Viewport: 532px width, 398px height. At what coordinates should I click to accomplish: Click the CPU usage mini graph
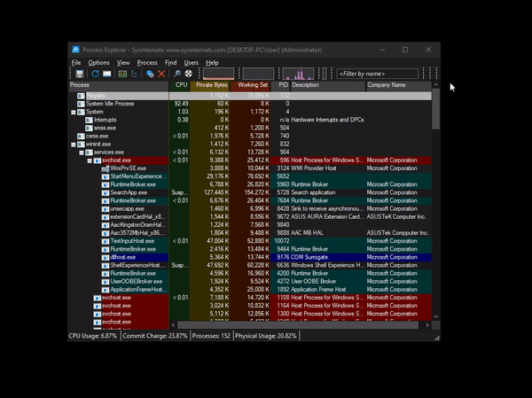point(218,74)
